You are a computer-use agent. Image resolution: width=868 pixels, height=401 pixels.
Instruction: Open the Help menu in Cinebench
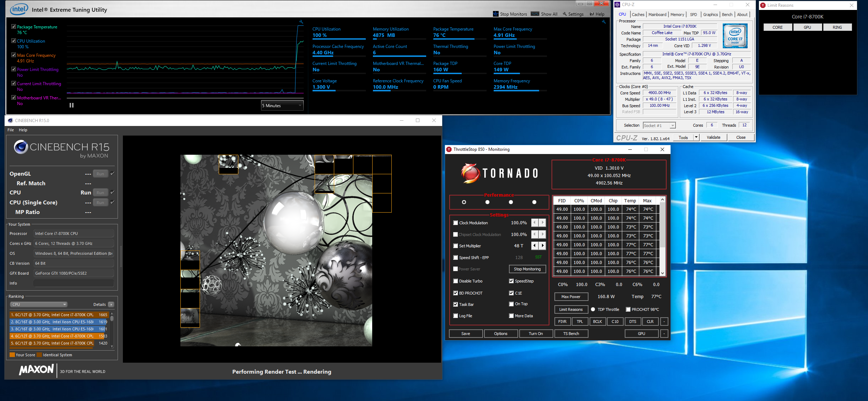[23, 130]
